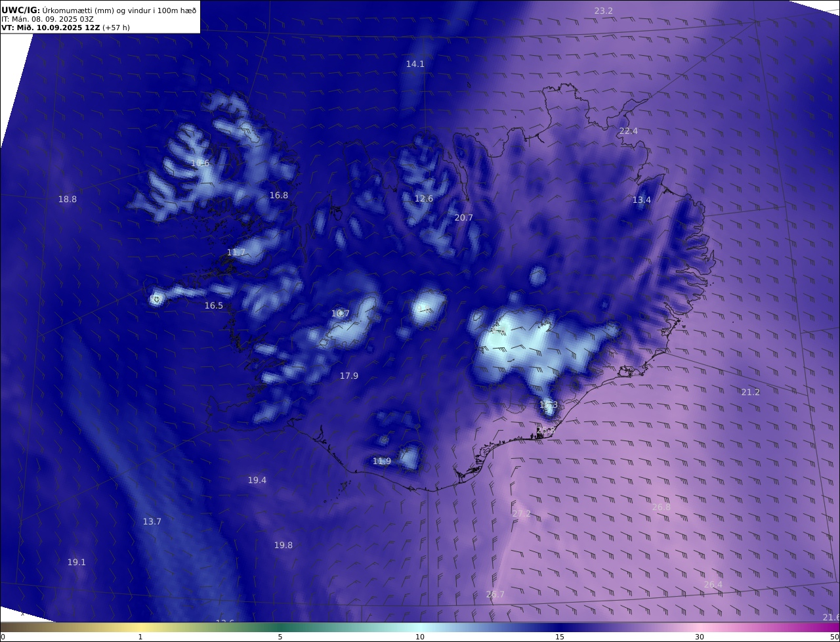Click the value label 22.4
This screenshot has height=642, width=840.
pyautogui.click(x=628, y=131)
